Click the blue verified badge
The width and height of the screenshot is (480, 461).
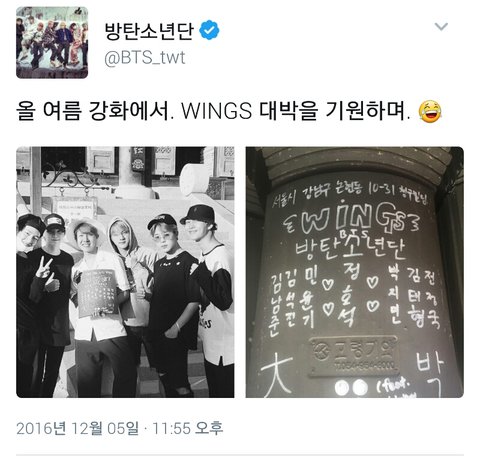click(x=209, y=30)
